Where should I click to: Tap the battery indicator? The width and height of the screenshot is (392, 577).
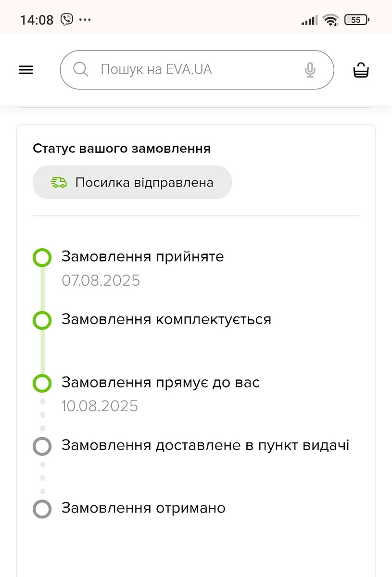(356, 20)
